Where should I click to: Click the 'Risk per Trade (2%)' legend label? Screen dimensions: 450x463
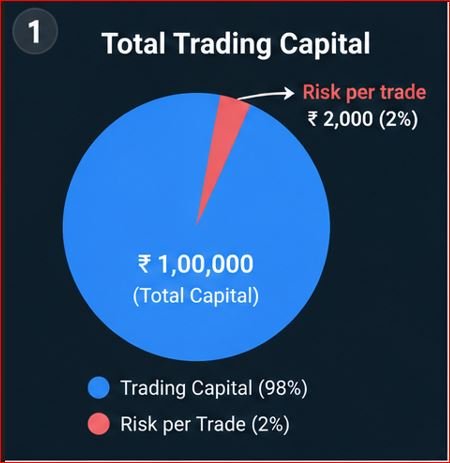(x=205, y=424)
